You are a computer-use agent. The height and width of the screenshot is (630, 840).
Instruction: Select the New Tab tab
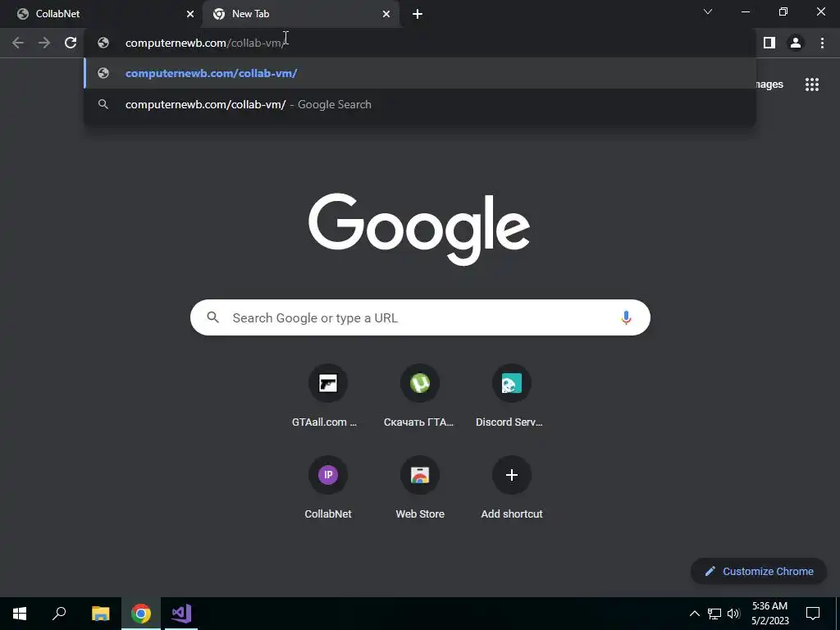(x=300, y=14)
